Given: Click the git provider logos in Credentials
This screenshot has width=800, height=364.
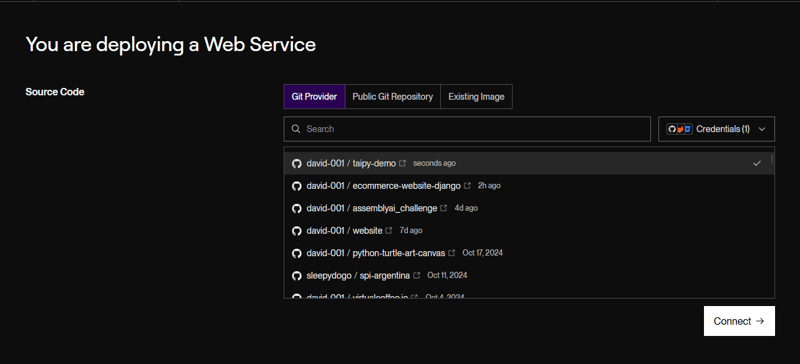Looking at the screenshot, I should click(679, 129).
